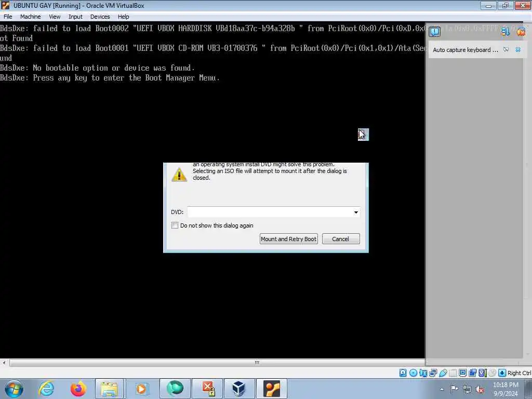The width and height of the screenshot is (532, 399).
Task: Click the USB devices status icon
Action: [443, 373]
